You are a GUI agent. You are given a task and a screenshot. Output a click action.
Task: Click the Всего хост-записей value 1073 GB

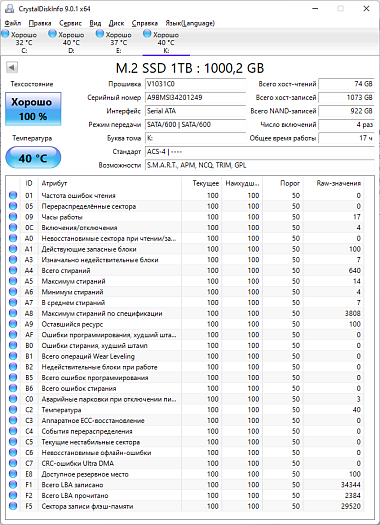pyautogui.click(x=346, y=97)
